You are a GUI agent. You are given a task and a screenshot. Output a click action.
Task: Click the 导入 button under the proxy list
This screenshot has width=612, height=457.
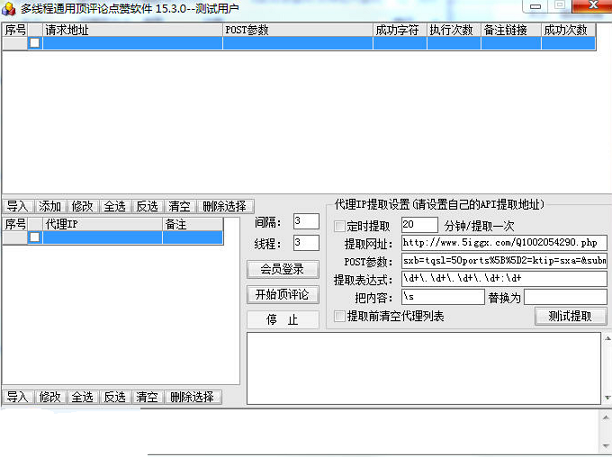pos(18,397)
